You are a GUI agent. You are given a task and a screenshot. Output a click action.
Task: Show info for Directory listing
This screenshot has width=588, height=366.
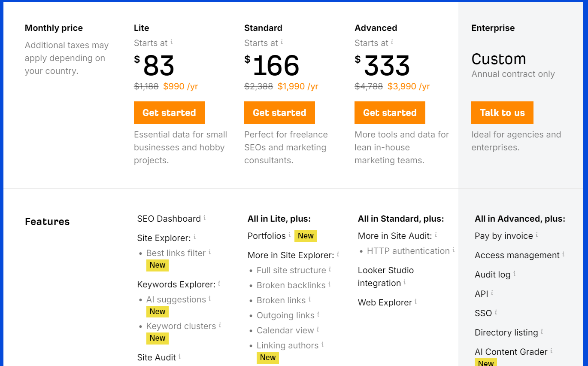point(542,332)
